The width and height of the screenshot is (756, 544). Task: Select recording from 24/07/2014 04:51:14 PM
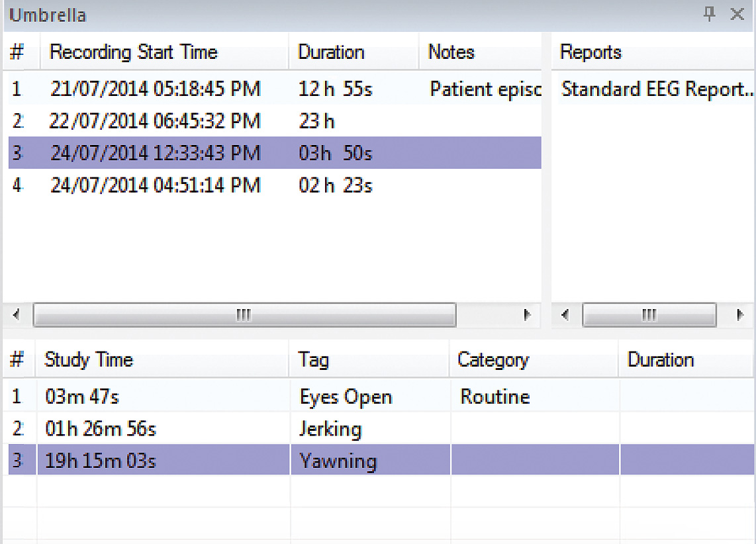(156, 185)
